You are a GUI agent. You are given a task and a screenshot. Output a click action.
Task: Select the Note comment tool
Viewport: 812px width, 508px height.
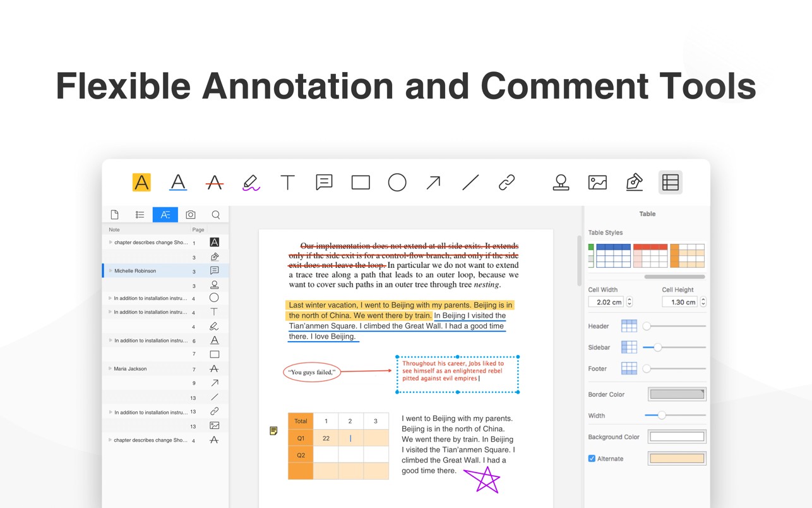[324, 183]
